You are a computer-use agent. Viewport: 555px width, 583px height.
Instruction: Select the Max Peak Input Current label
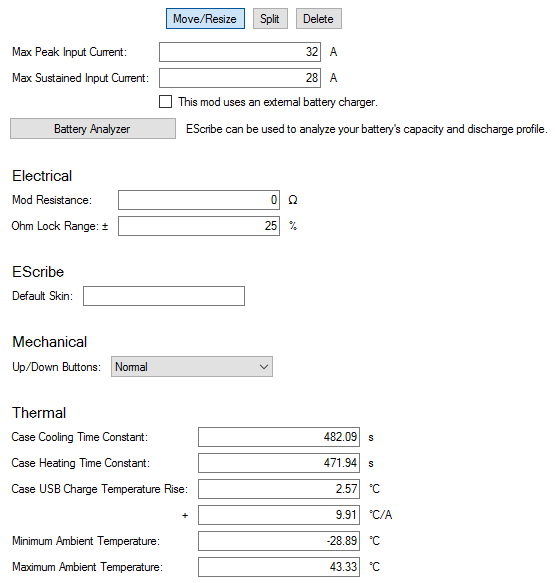tap(70, 52)
